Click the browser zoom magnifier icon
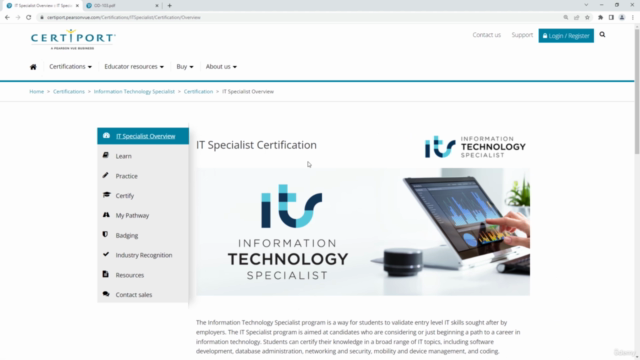This screenshot has height=360, width=640. pos(566,18)
